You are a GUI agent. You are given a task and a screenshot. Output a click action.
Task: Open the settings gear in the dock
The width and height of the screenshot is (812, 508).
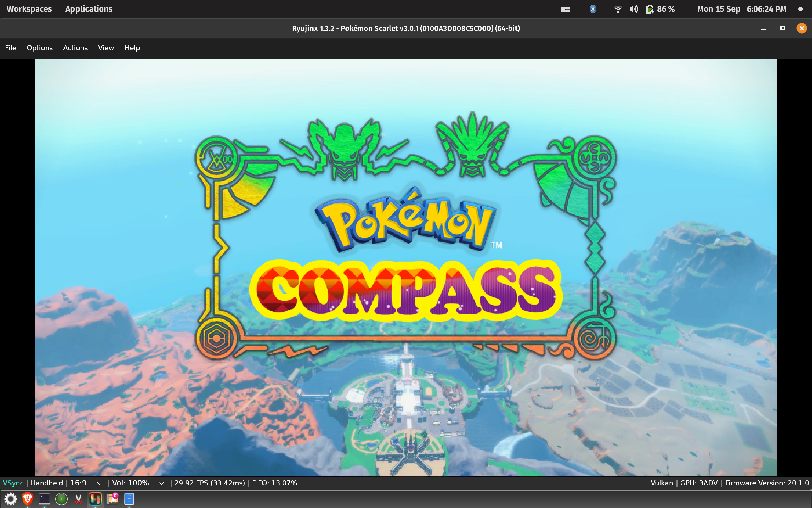click(x=11, y=499)
